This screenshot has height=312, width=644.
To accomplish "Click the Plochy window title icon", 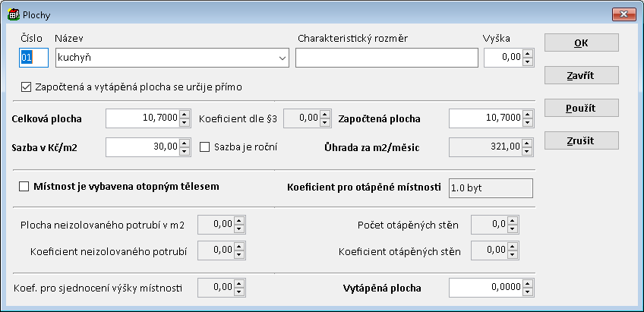I will [13, 14].
